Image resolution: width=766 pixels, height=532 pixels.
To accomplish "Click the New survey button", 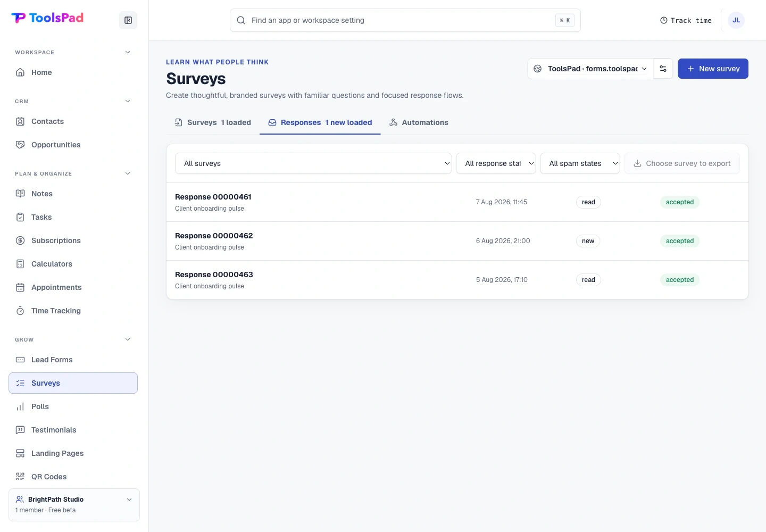I will pos(713,69).
